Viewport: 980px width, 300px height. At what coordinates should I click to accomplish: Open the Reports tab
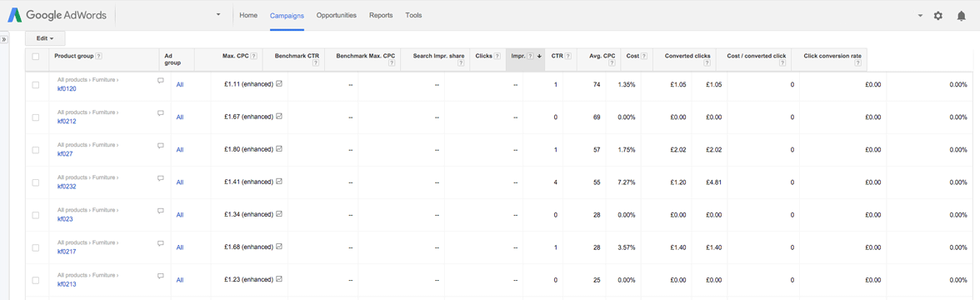[x=381, y=15]
